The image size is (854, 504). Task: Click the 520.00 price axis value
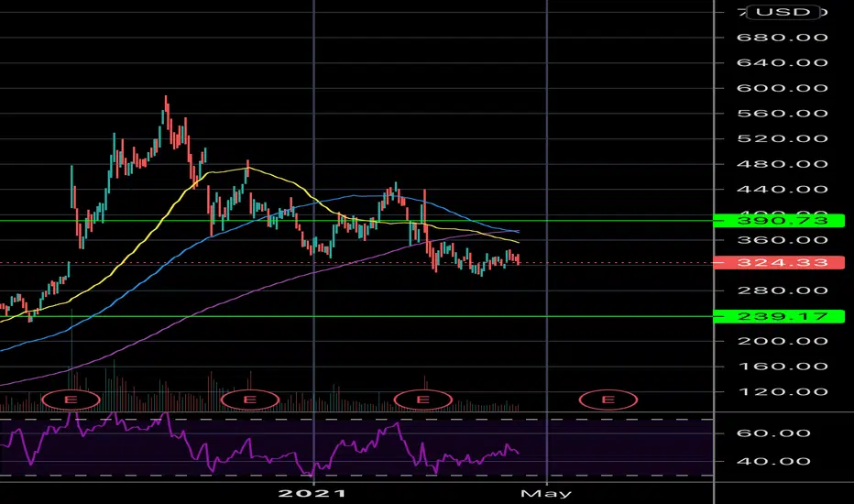783,138
